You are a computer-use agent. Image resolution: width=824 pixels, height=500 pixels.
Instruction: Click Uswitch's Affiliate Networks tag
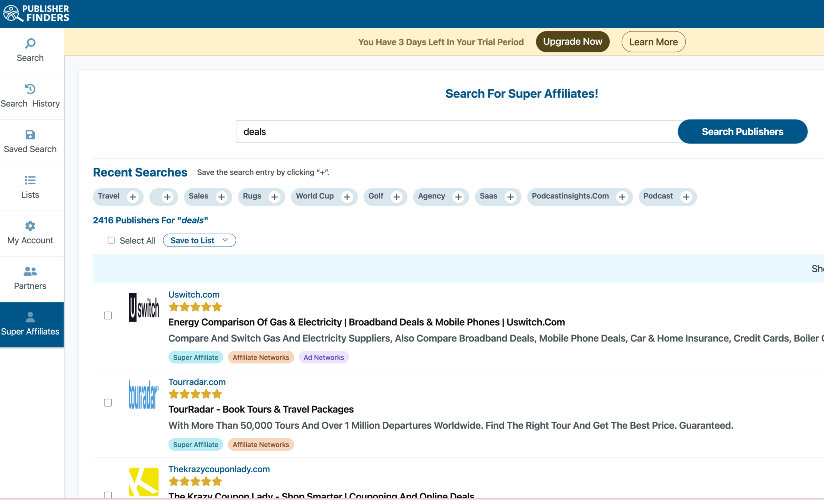tap(261, 358)
